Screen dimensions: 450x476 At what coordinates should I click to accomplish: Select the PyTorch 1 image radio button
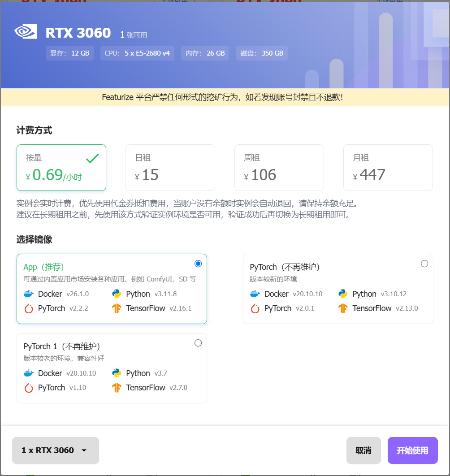pyautogui.click(x=198, y=343)
